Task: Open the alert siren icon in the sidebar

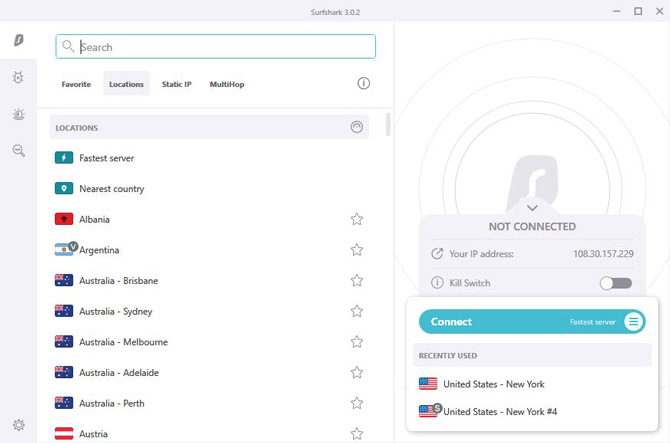Action: click(18, 114)
